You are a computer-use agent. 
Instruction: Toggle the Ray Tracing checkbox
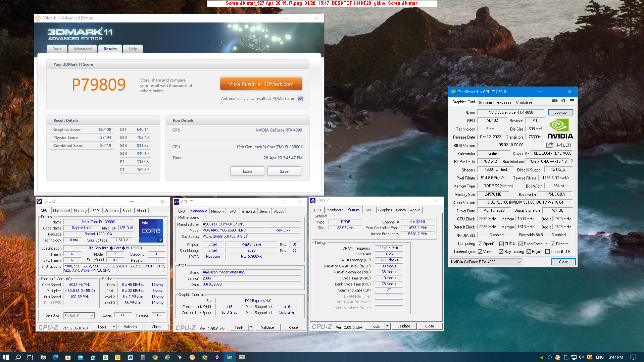pos(501,252)
